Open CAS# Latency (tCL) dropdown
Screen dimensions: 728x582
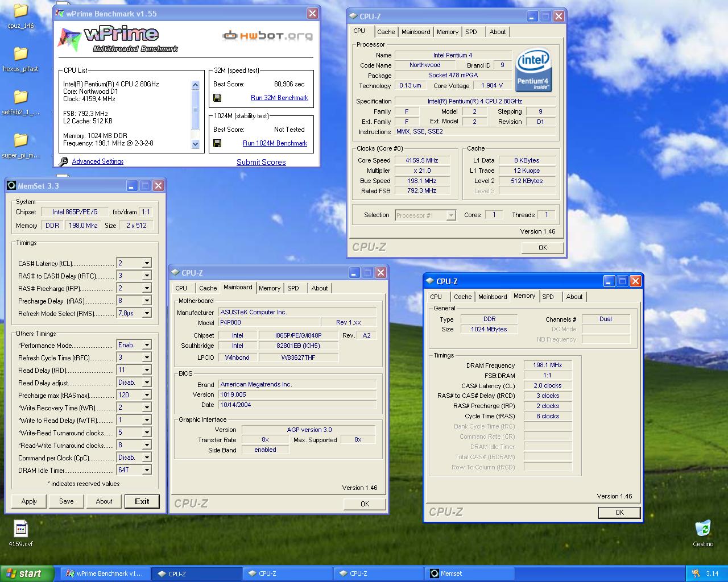(x=147, y=263)
